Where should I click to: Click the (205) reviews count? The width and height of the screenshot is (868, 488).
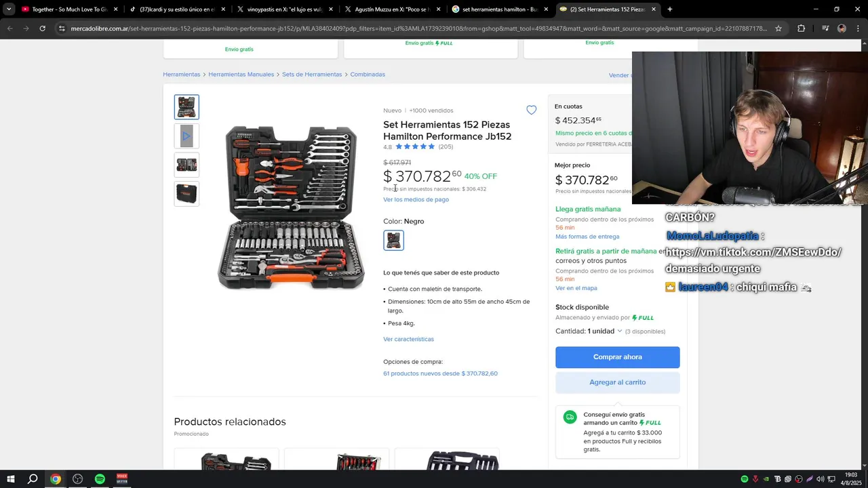click(446, 146)
